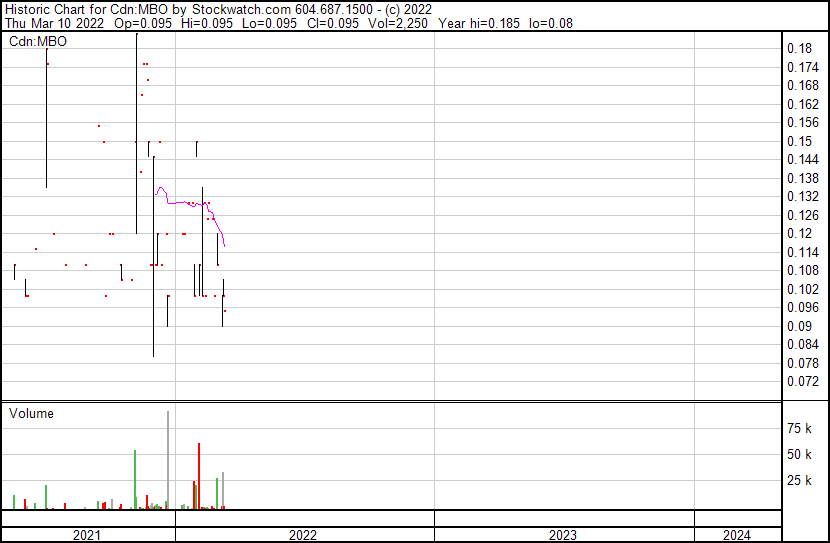Click the 0.144 price axis label

click(802, 159)
